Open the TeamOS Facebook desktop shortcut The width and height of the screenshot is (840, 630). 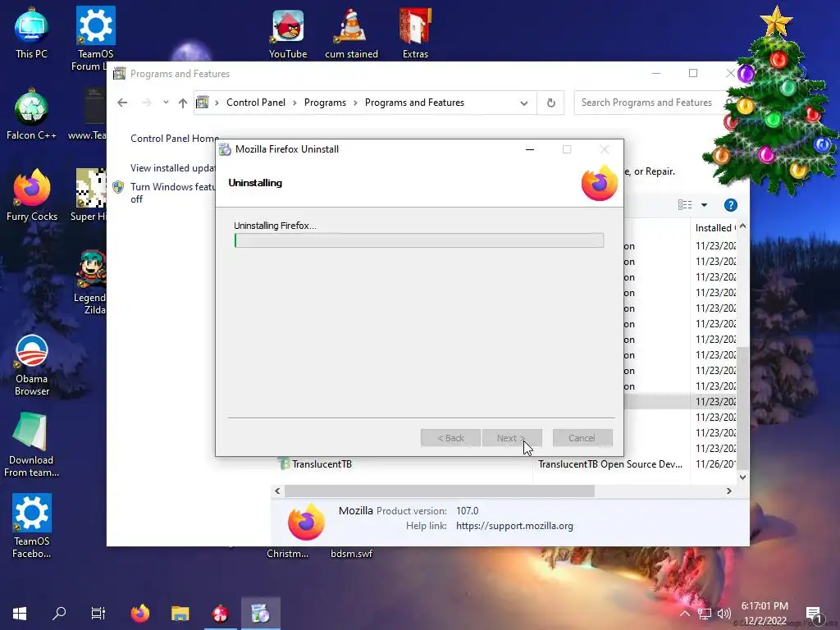coord(32,526)
